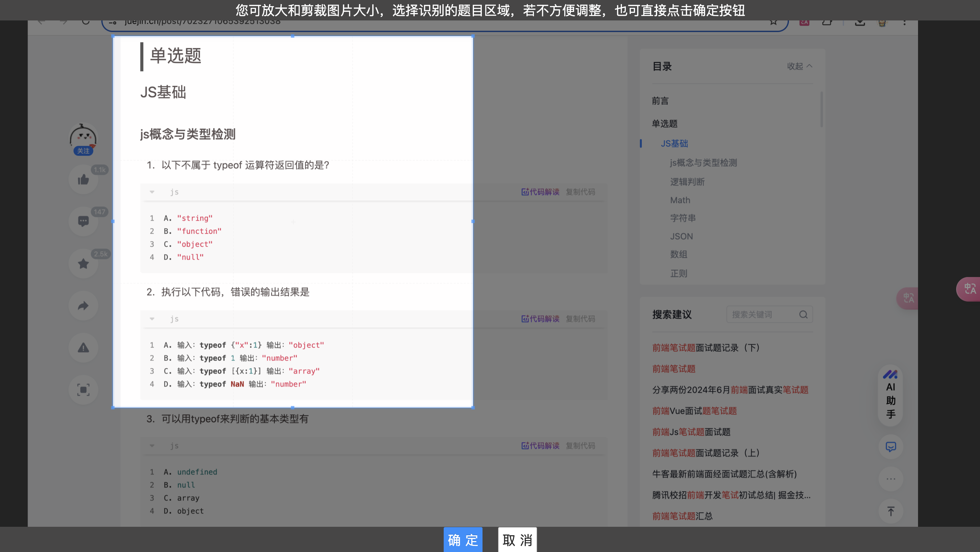Image resolution: width=980 pixels, height=552 pixels.
Task: Click the share arrow icon
Action: pyautogui.click(x=83, y=306)
